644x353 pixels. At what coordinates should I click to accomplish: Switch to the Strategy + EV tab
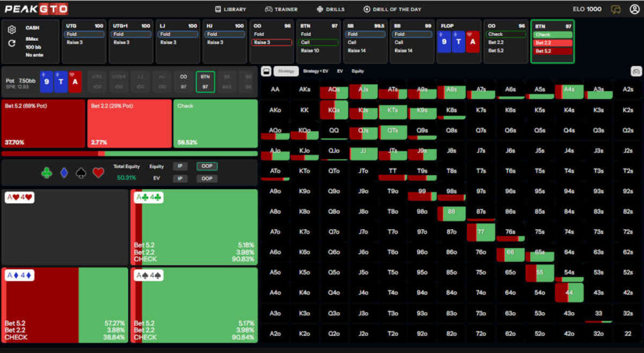[314, 72]
